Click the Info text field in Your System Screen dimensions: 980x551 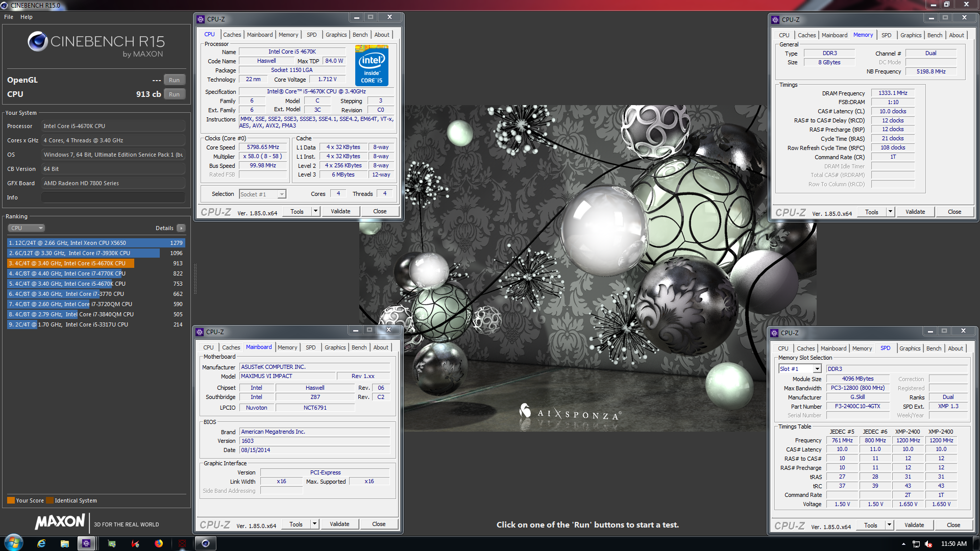pyautogui.click(x=113, y=197)
